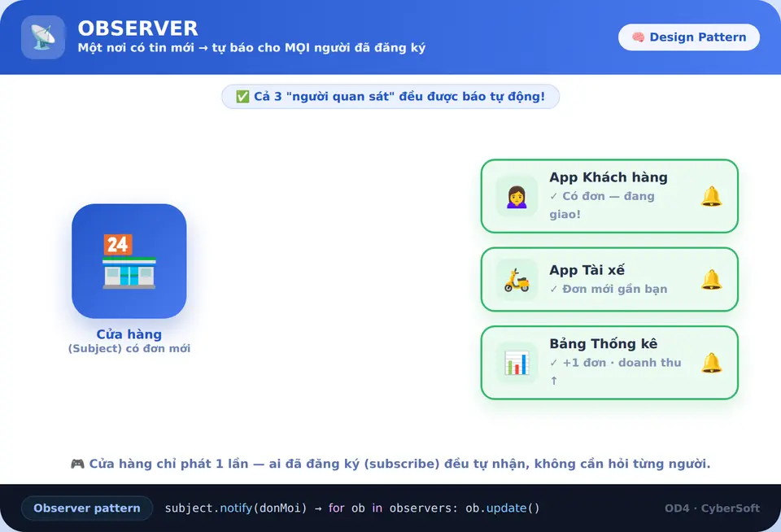Image resolution: width=781 pixels, height=532 pixels.
Task: Click the bell icon on Bảng Thống kê
Action: point(711,363)
